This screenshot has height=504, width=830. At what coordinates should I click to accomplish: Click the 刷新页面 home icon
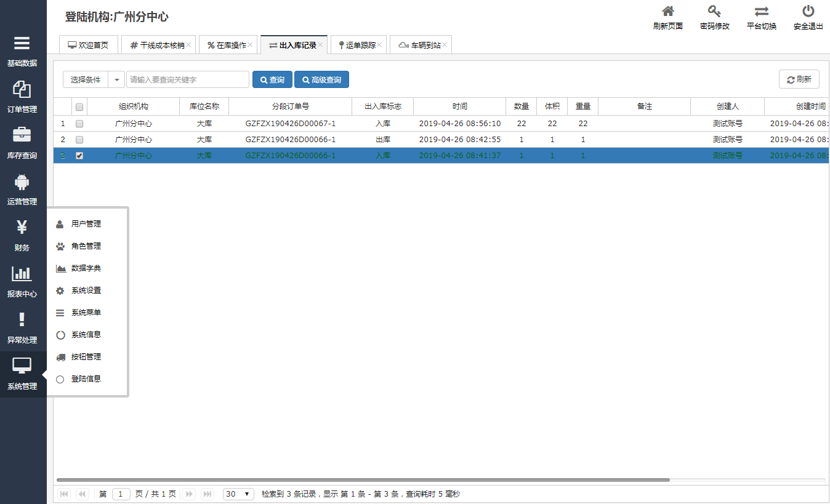(x=667, y=12)
